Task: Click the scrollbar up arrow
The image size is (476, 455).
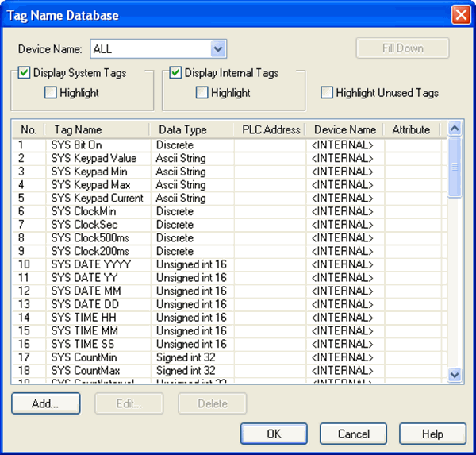Action: pyautogui.click(x=455, y=129)
